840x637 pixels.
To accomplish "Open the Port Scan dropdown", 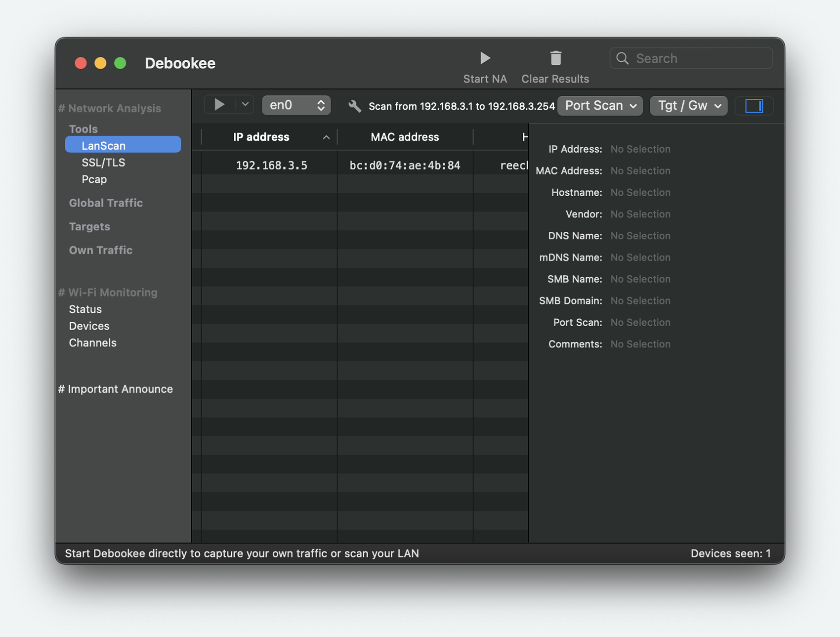I will coord(600,106).
